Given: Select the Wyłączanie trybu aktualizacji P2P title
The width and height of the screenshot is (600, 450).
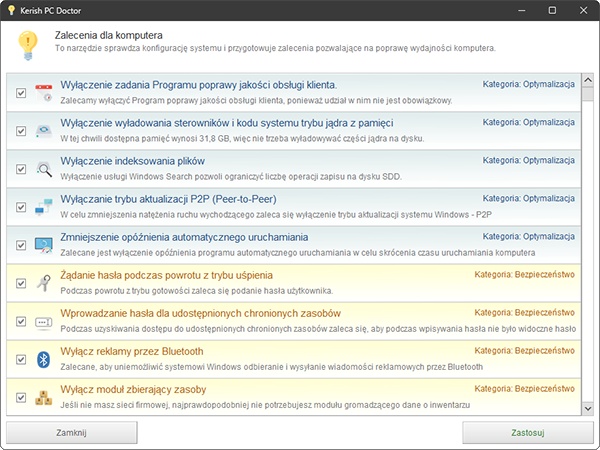Looking at the screenshot, I should (x=168, y=199).
